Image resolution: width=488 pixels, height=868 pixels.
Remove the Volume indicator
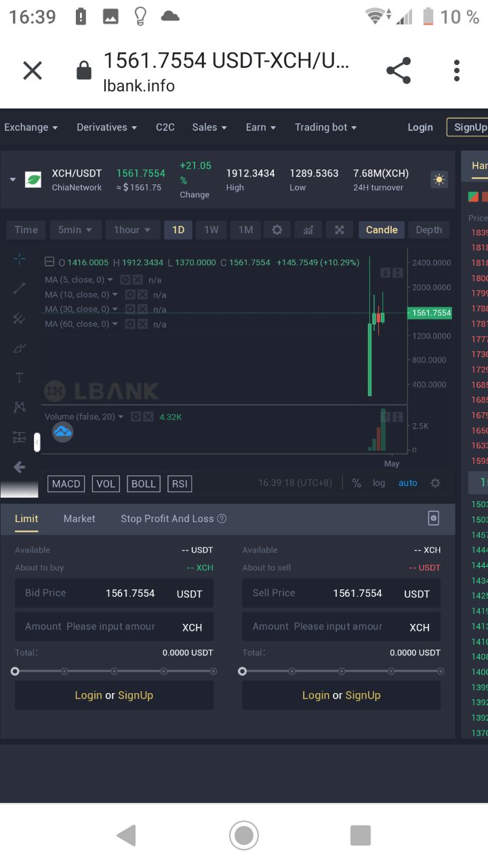pos(148,417)
